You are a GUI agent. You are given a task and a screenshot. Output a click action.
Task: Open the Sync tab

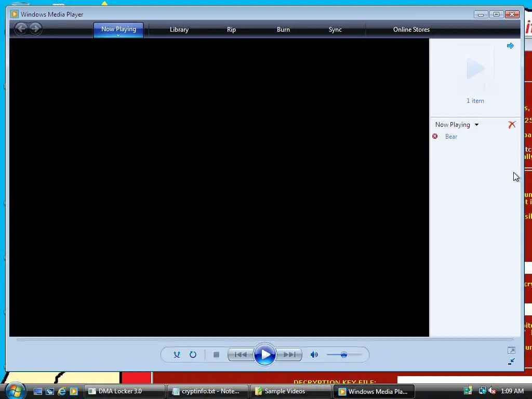pyautogui.click(x=335, y=30)
